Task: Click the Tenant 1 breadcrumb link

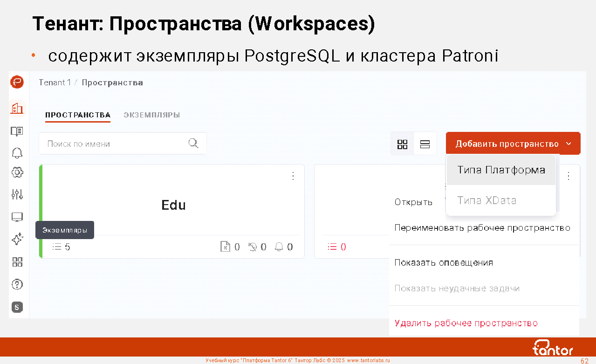Action: click(x=55, y=82)
